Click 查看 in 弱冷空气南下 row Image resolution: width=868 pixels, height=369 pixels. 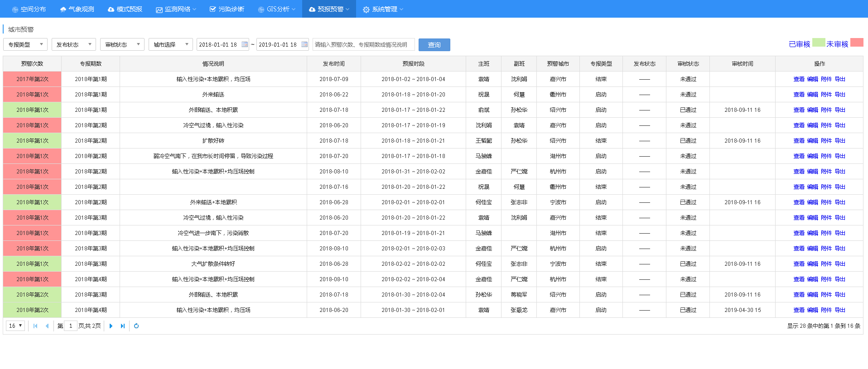799,156
